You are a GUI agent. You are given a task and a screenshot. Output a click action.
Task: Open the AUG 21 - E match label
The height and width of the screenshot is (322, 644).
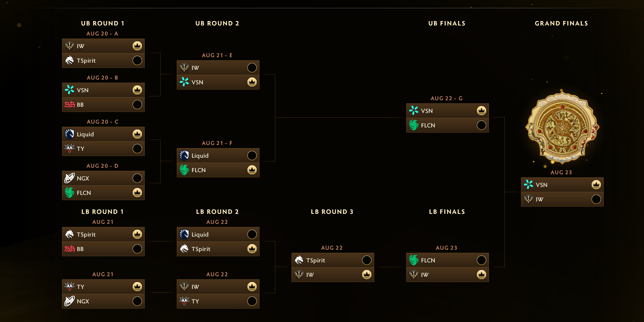coord(217,55)
